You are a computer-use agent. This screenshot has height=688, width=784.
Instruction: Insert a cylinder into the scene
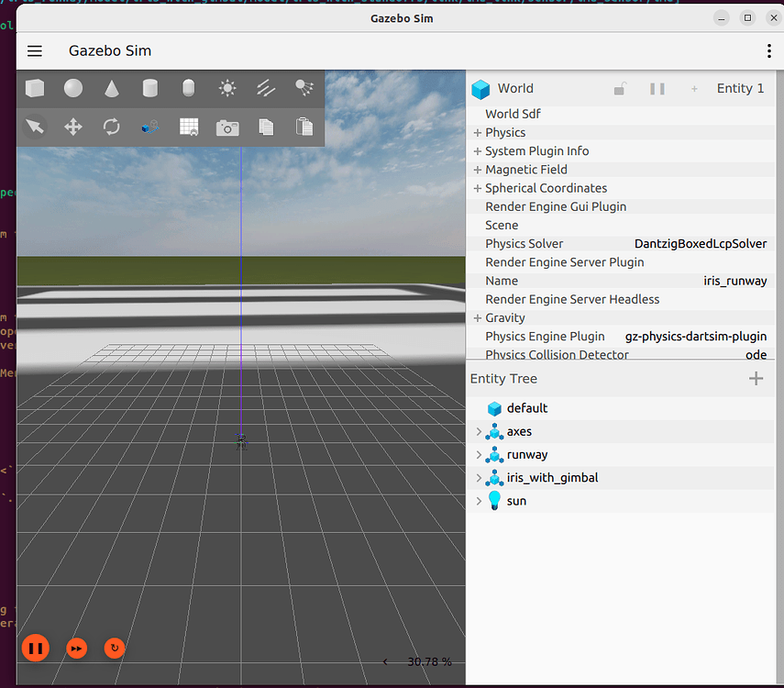click(149, 89)
